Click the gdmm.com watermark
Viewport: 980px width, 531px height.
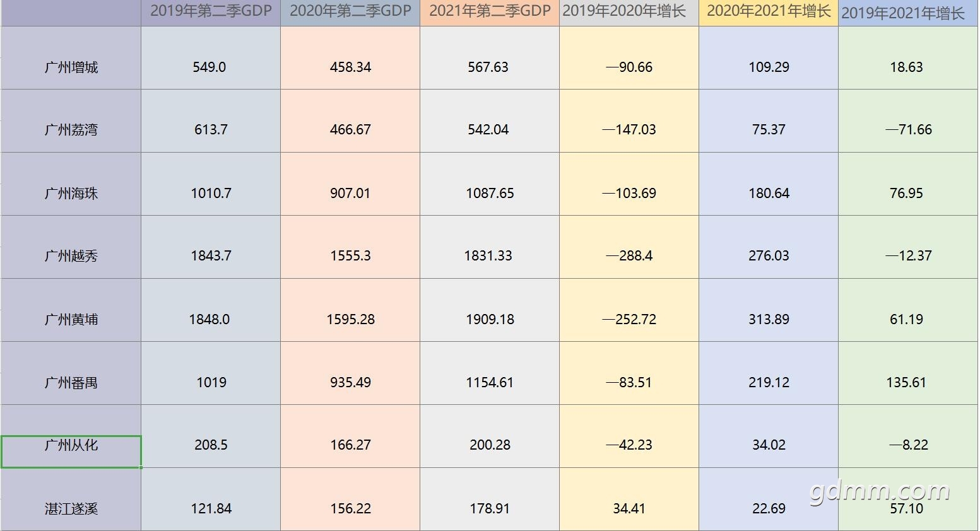coord(880,490)
